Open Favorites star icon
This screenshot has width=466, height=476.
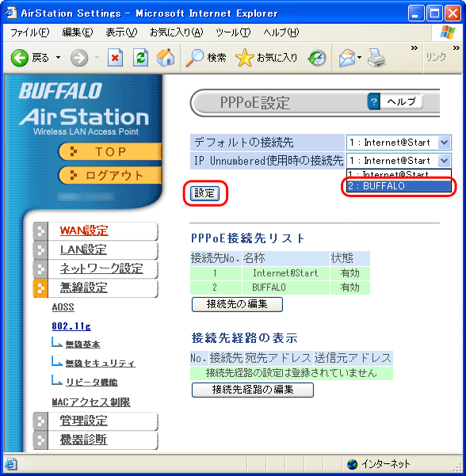(x=245, y=58)
